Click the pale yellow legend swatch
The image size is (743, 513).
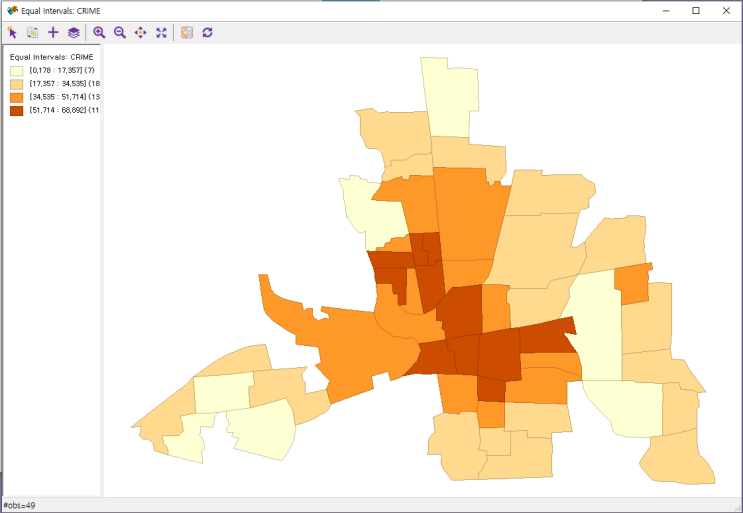[x=17, y=71]
